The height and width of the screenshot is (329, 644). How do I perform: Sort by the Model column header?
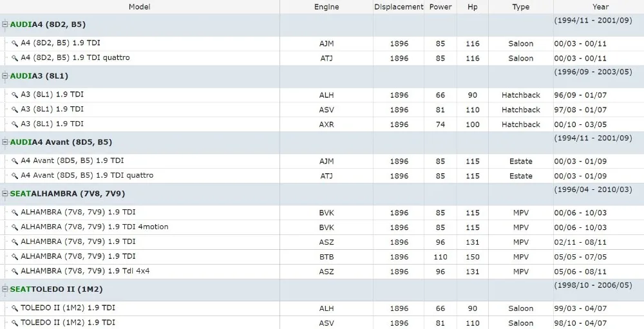coord(140,7)
